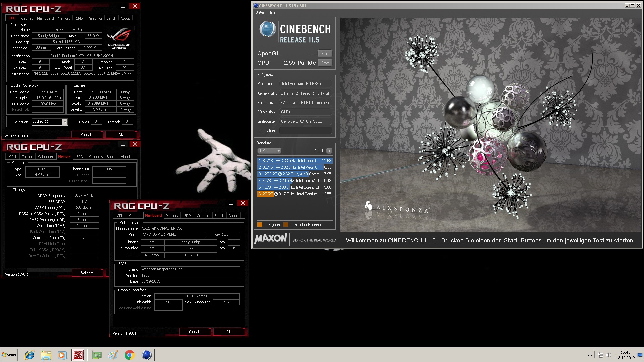The width and height of the screenshot is (644, 362).
Task: Click Validate in the Mainboard CPU-Z window
Action: pyautogui.click(x=195, y=332)
